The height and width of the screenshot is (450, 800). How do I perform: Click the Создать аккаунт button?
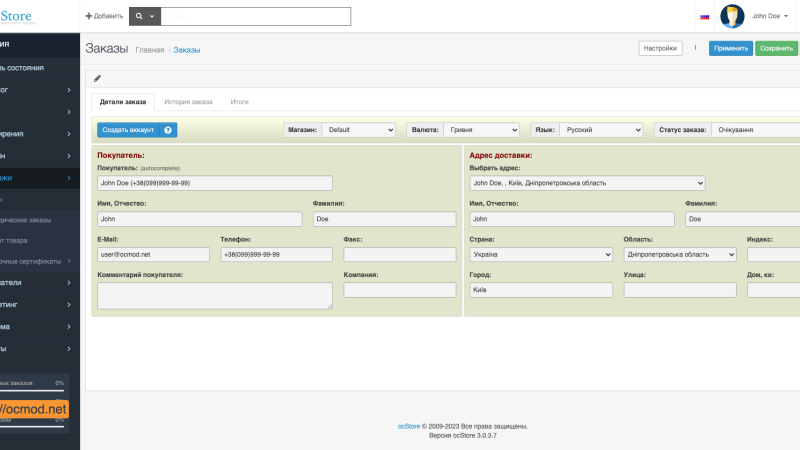128,130
